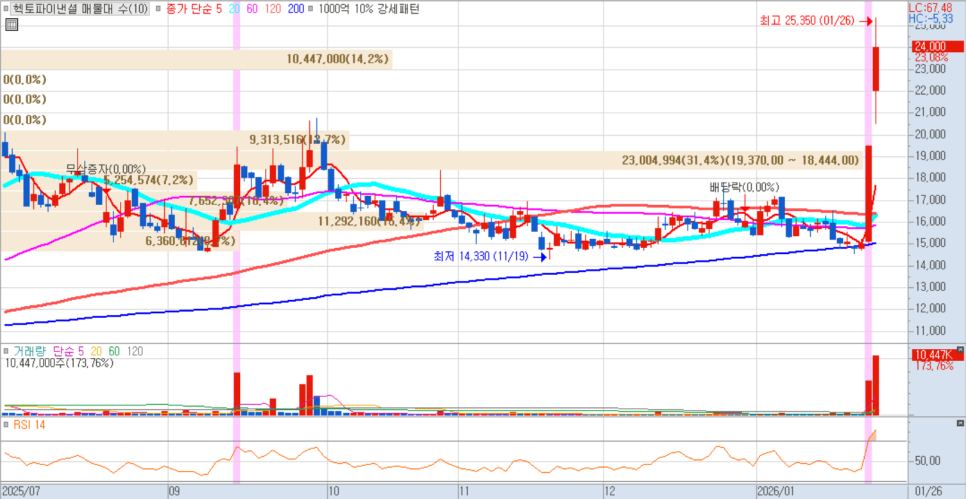Click the 11 month axis label

click(x=464, y=491)
